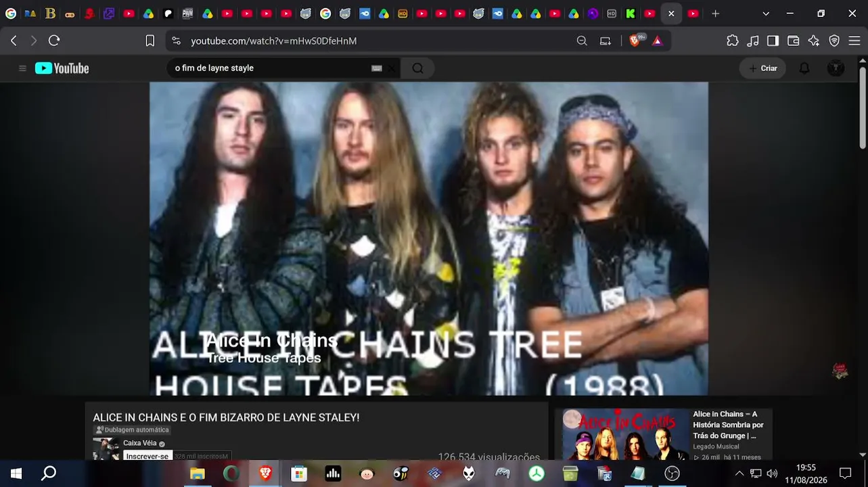
Task: Open the Brave main menu hamburger
Action: (x=853, y=41)
